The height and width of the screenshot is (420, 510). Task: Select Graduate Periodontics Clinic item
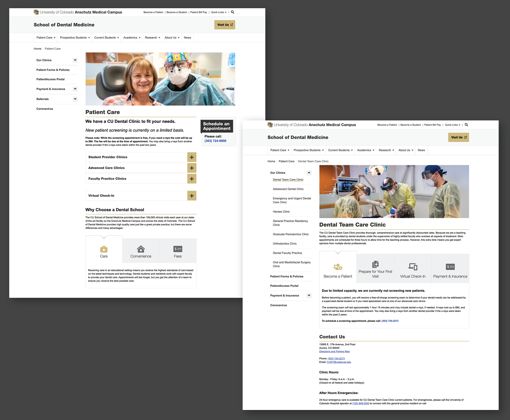click(x=291, y=234)
